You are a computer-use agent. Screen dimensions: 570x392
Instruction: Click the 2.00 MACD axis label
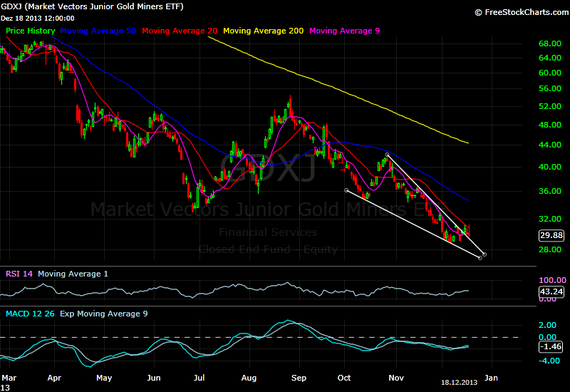(547, 325)
